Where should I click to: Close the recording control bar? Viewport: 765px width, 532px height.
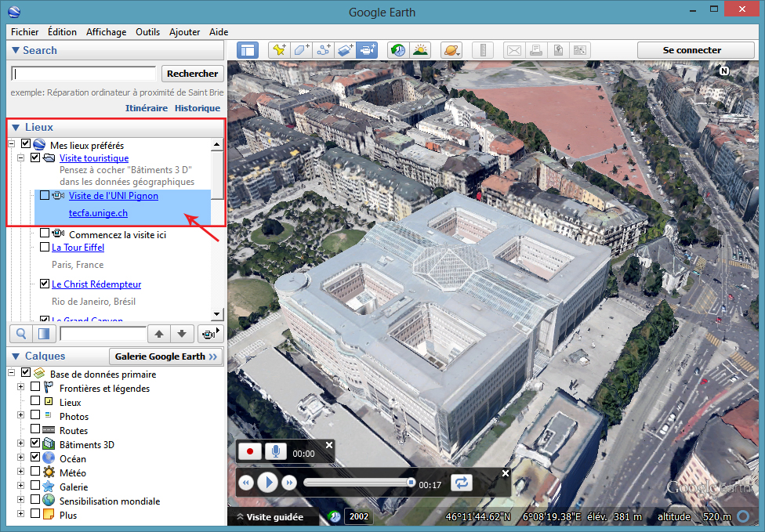pyautogui.click(x=329, y=445)
